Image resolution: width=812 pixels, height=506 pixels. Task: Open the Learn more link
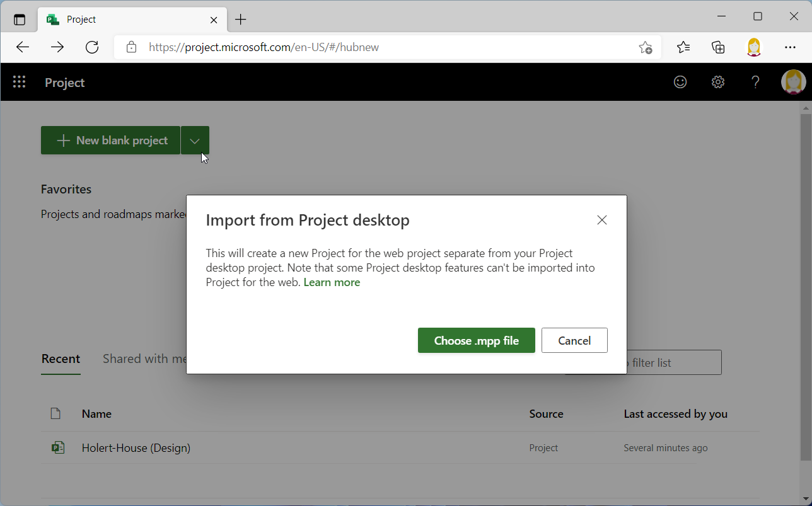pyautogui.click(x=332, y=282)
